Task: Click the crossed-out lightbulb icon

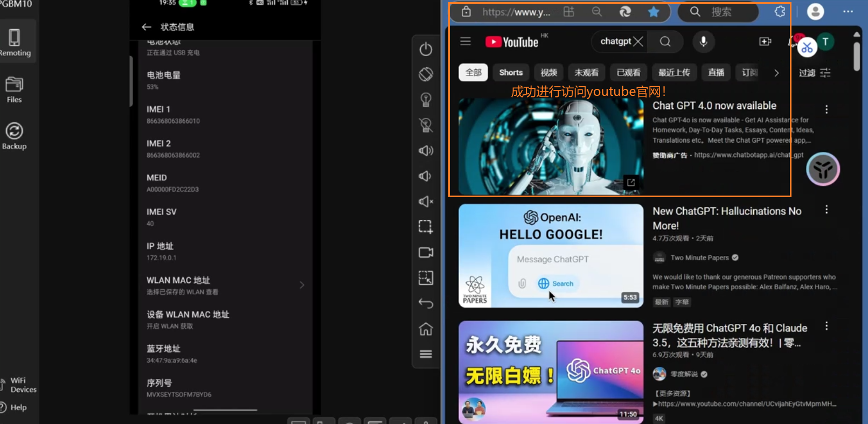Action: [x=426, y=125]
